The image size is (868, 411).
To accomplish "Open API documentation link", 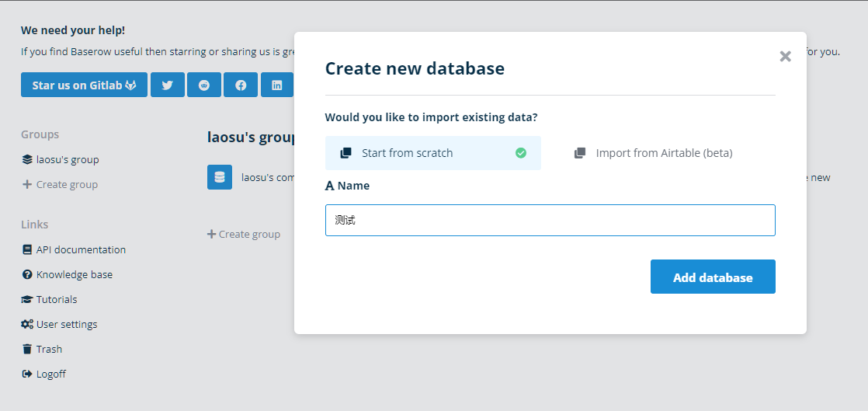I will click(80, 249).
